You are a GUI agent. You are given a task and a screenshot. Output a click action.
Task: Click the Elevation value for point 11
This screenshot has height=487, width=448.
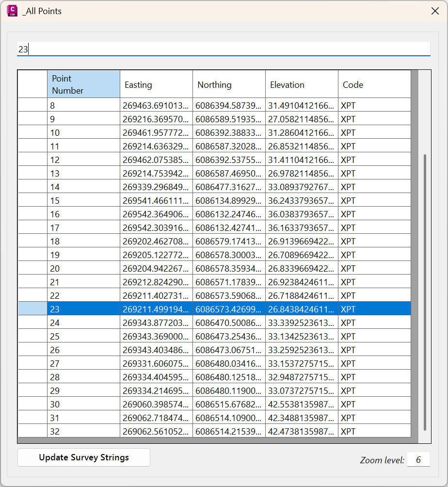point(302,146)
